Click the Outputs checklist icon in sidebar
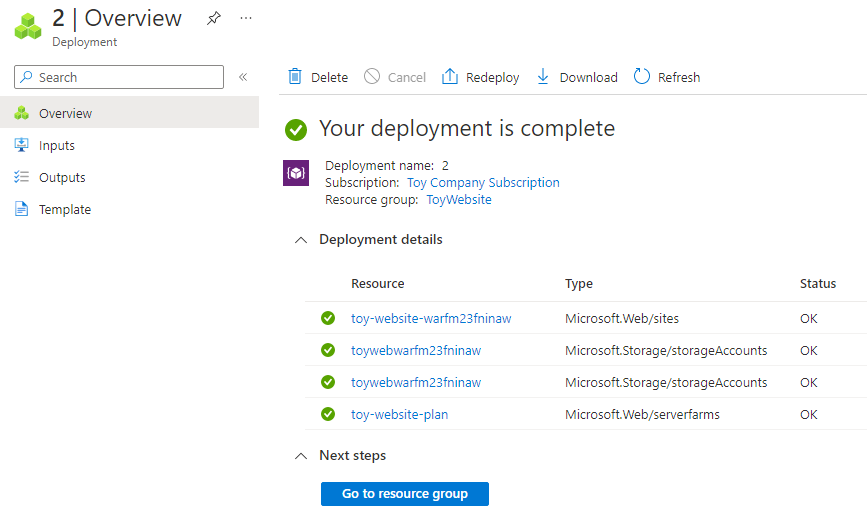 click(x=22, y=177)
